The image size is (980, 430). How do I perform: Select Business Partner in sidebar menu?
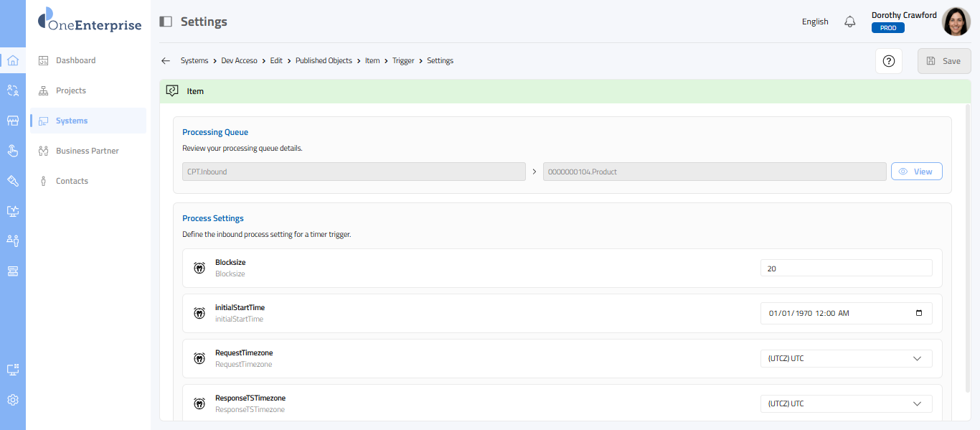(x=87, y=151)
